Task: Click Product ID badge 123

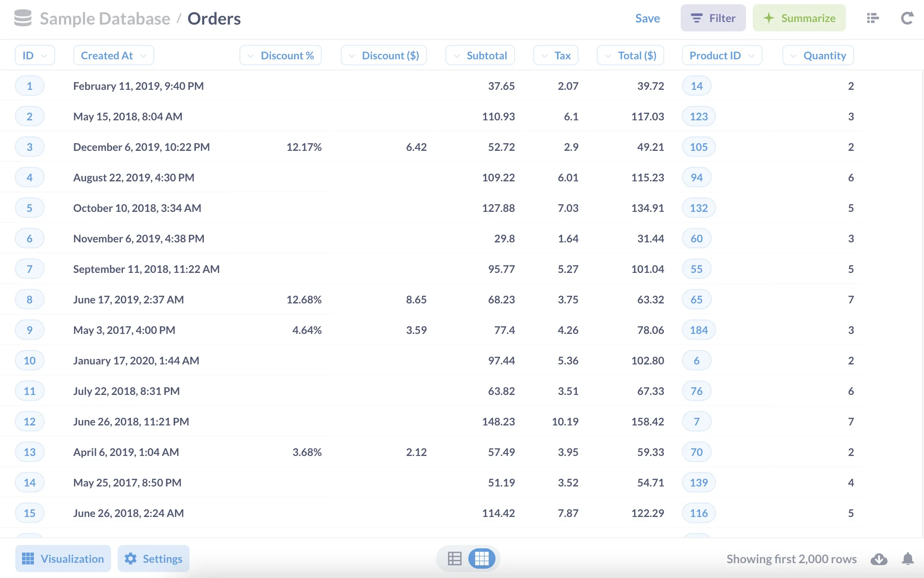Action: click(698, 116)
